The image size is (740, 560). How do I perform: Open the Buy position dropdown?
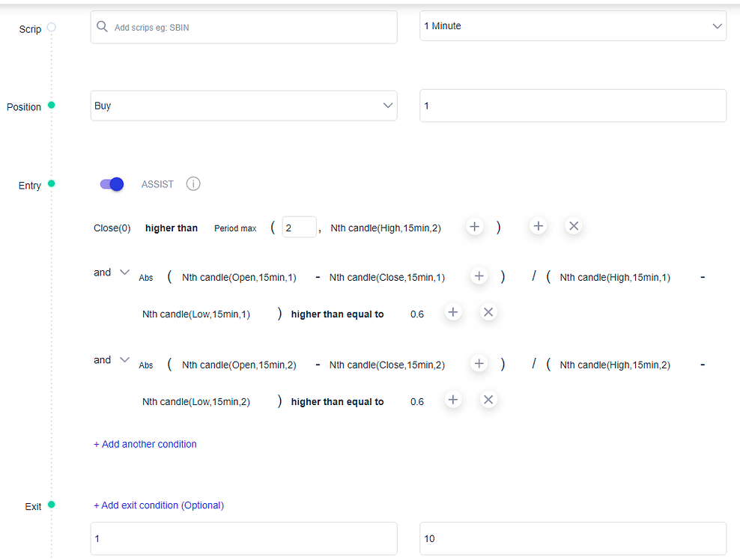388,105
